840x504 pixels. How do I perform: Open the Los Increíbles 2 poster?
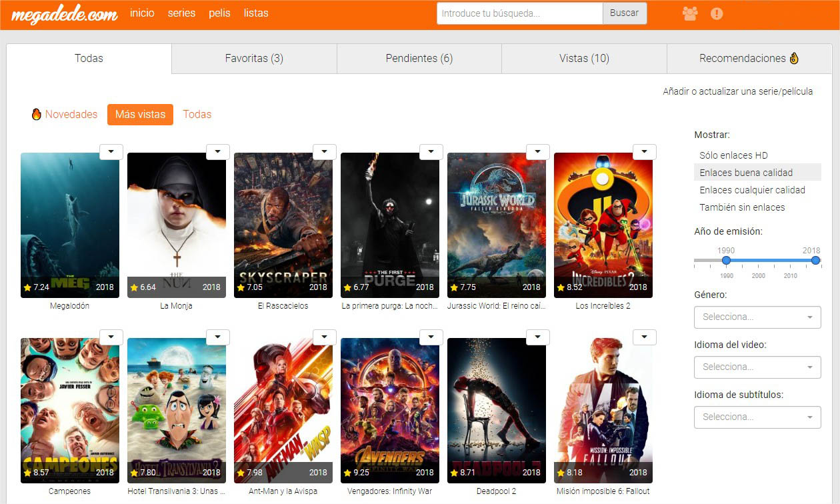pyautogui.click(x=603, y=225)
